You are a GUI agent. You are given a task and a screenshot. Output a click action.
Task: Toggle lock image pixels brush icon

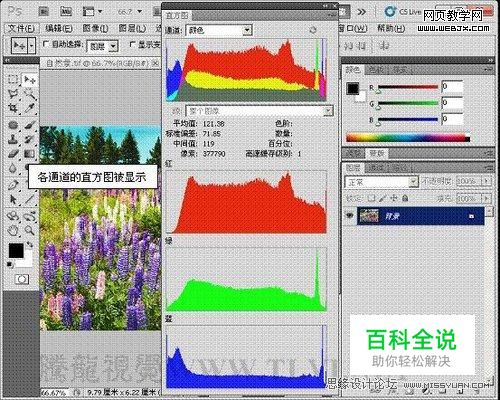(383, 198)
